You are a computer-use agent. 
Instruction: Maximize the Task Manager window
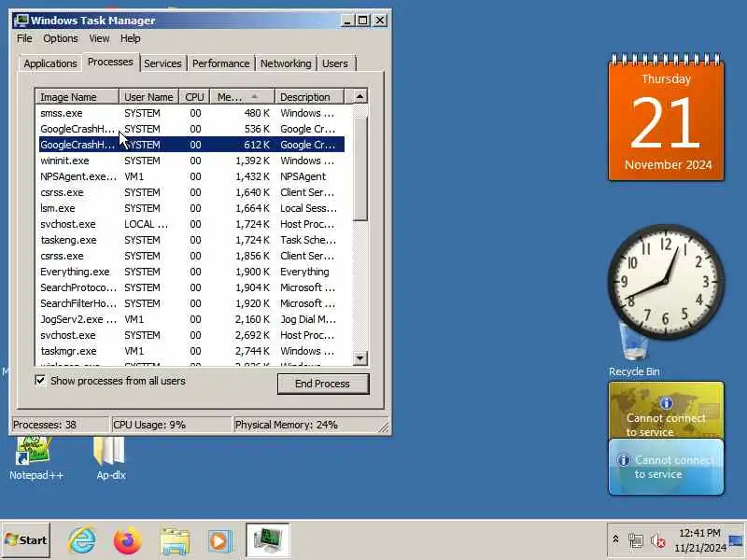[x=363, y=21]
